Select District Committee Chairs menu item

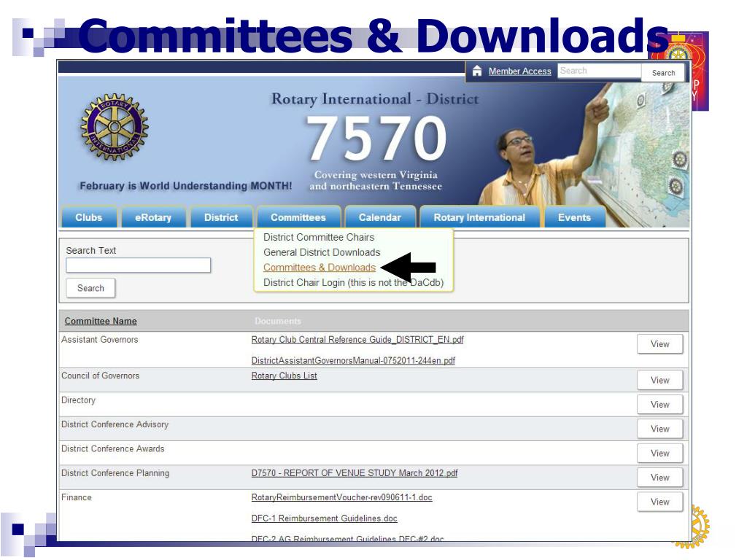point(319,237)
